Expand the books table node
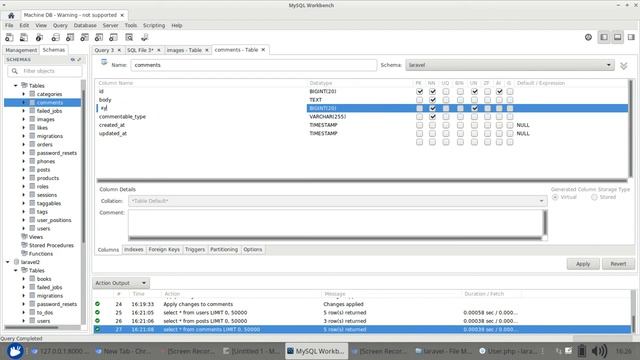Image resolution: width=640 pixels, height=360 pixels. coord(24,279)
